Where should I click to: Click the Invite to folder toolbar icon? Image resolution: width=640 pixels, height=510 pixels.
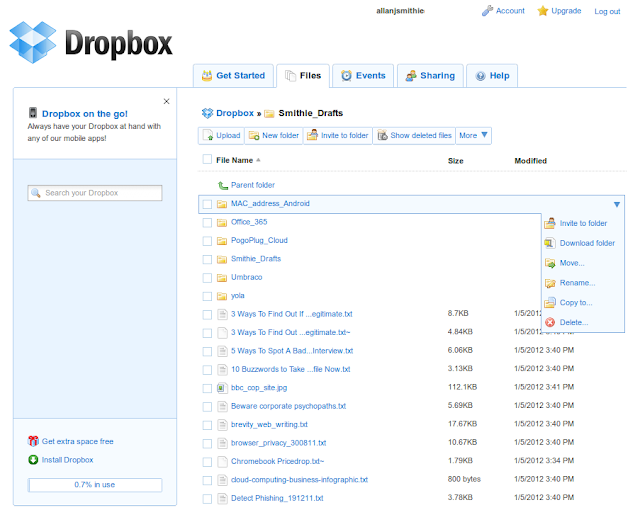point(312,135)
